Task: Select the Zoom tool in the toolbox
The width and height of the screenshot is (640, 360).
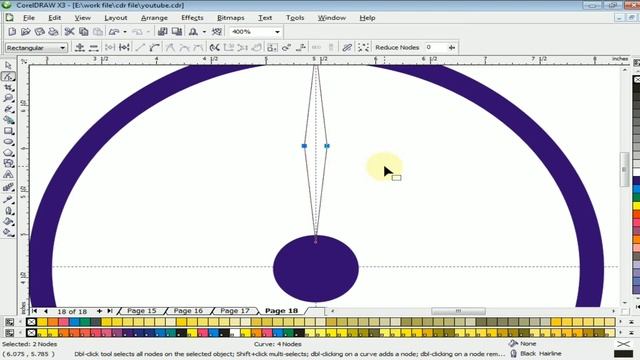Action: coord(8,98)
